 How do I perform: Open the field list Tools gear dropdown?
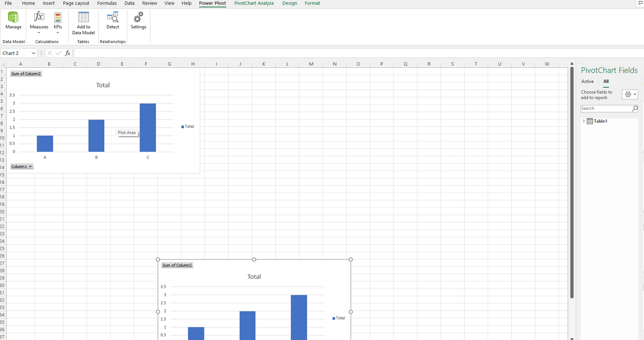[630, 94]
